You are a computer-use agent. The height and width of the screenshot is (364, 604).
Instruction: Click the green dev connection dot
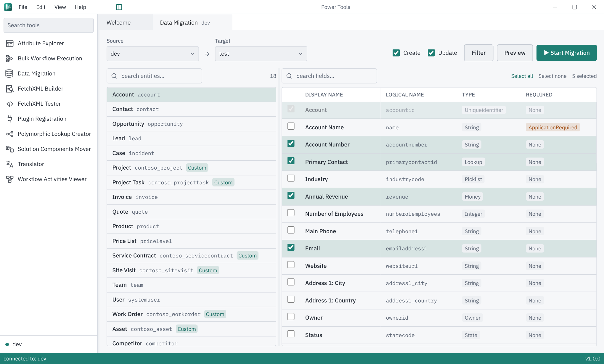7,344
